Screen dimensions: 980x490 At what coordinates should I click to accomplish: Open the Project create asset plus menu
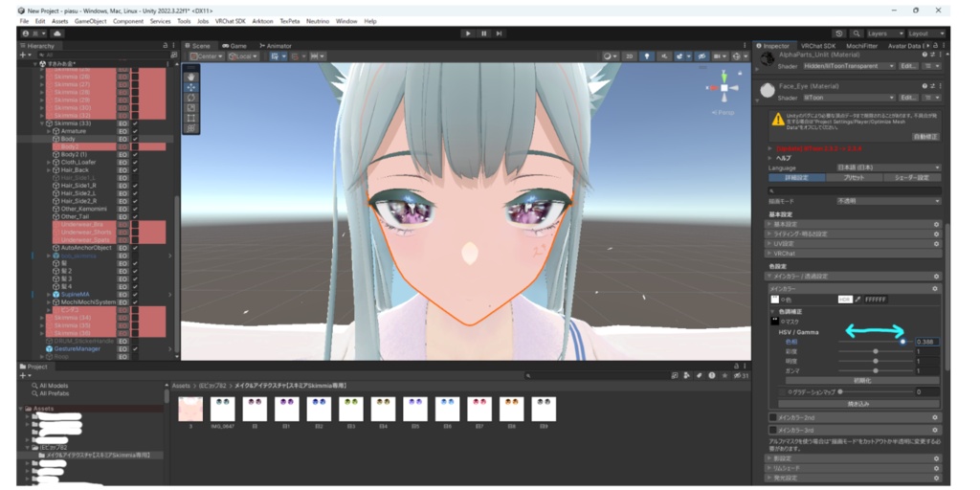coord(25,375)
